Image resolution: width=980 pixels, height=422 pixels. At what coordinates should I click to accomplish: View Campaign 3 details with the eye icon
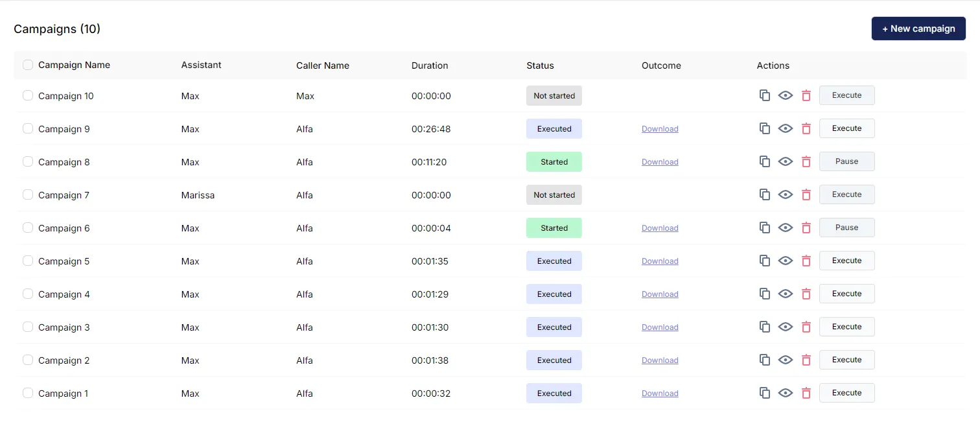pos(785,327)
